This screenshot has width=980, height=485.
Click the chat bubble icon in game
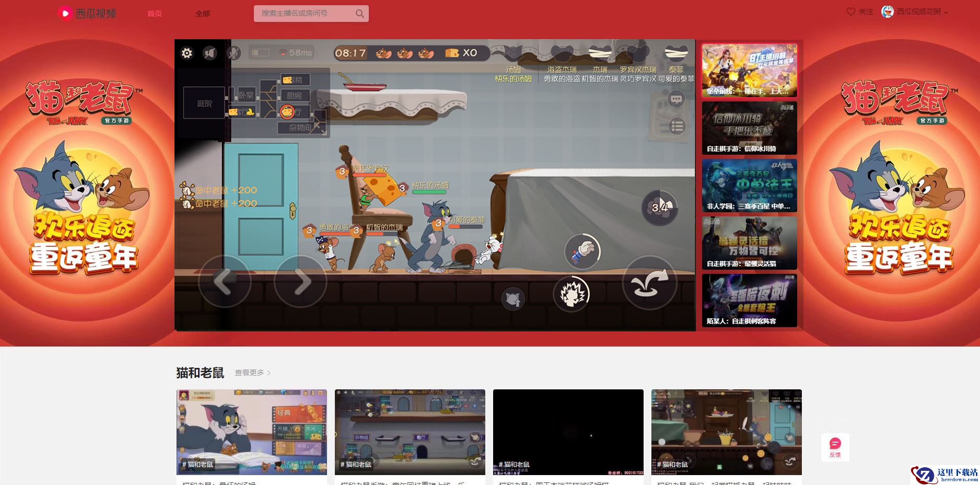(x=676, y=99)
